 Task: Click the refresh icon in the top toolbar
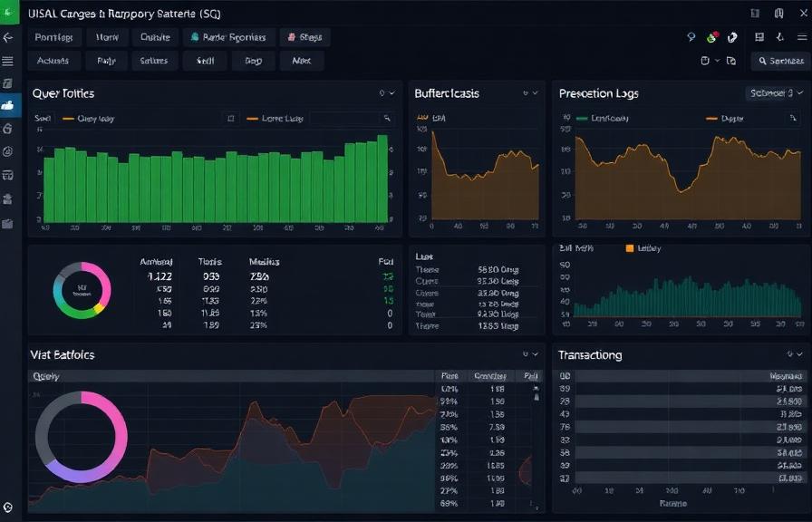tap(706, 59)
